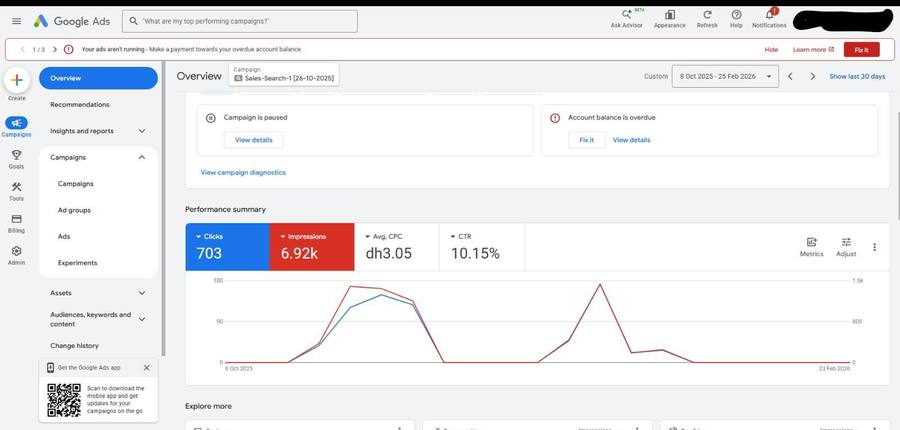Viewport: 900px width, 430px height.
Task: Open Campaigns sub-item
Action: (x=75, y=184)
